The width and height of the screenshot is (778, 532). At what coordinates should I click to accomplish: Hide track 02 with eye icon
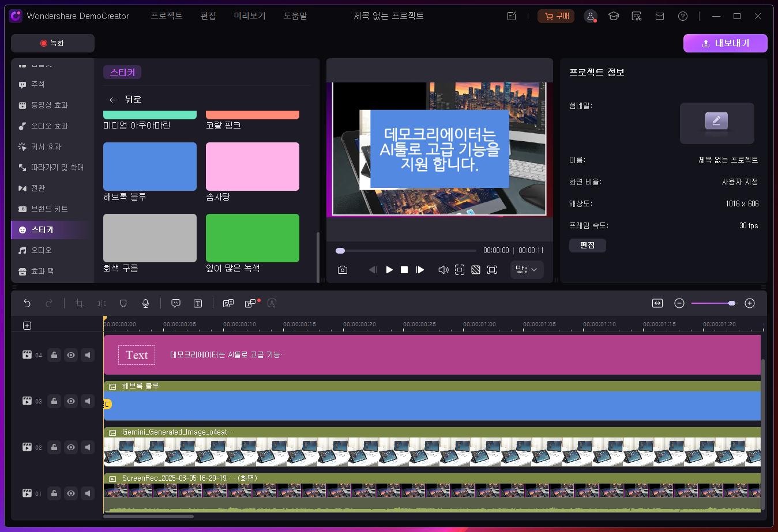pos(71,447)
